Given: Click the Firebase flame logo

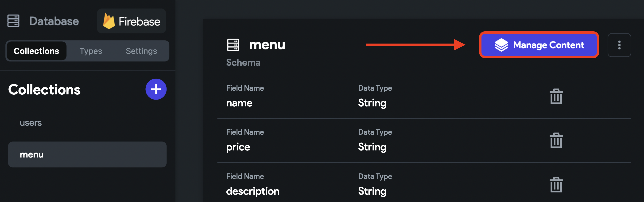Looking at the screenshot, I should click(x=109, y=21).
